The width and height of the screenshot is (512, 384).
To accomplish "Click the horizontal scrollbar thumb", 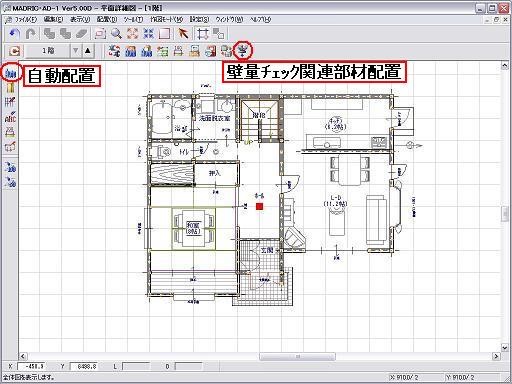I will pyautogui.click(x=297, y=356).
